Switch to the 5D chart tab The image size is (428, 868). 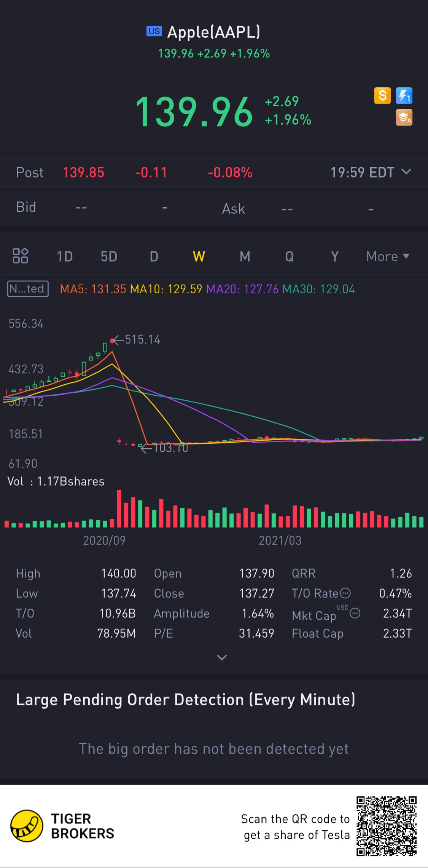[109, 256]
